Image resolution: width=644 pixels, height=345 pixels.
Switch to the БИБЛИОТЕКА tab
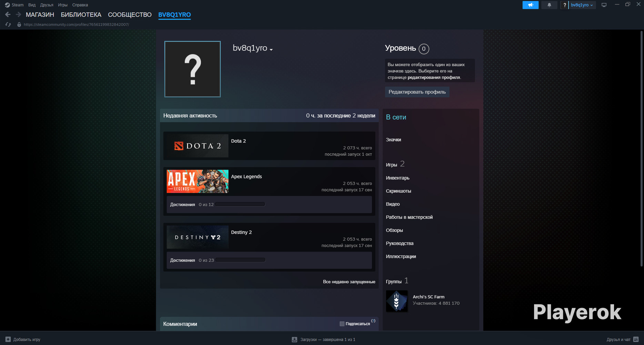[x=81, y=14]
